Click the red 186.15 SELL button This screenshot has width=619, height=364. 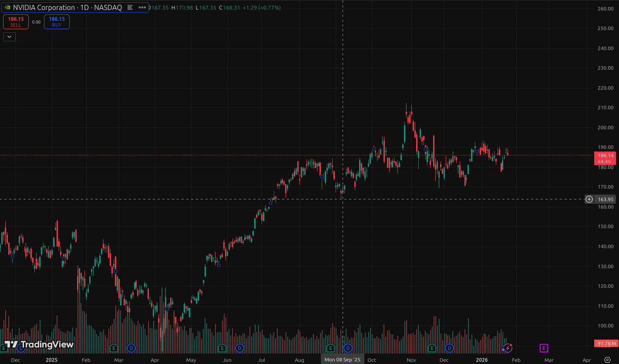click(16, 22)
